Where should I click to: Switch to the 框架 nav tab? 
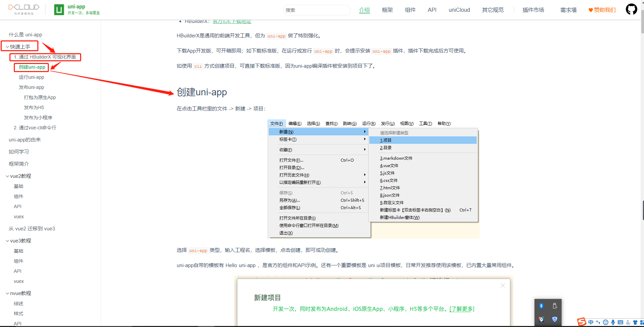[x=387, y=10]
